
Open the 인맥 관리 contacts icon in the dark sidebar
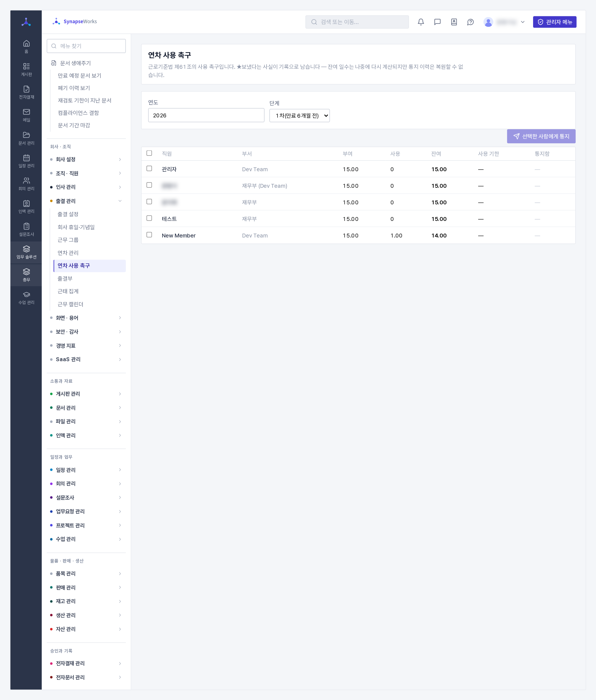click(26, 207)
